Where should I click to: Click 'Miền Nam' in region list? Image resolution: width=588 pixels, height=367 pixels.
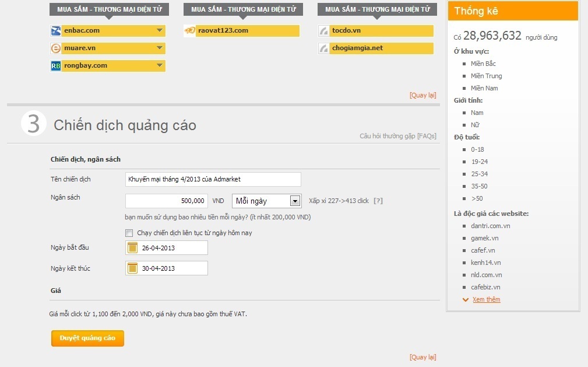(x=484, y=88)
